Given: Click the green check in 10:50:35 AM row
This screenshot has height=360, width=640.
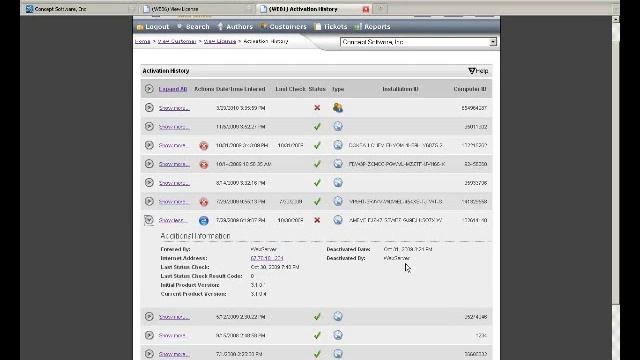Looking at the screenshot, I should (x=317, y=164).
